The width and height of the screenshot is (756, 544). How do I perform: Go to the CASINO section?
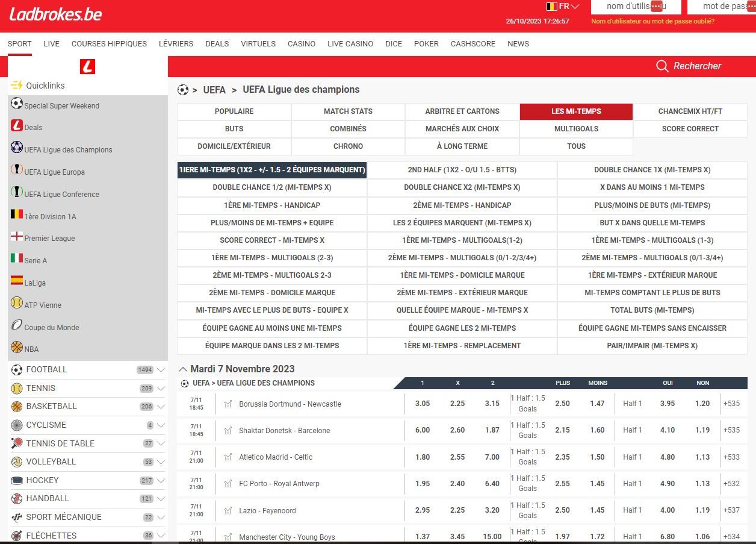pyautogui.click(x=302, y=44)
